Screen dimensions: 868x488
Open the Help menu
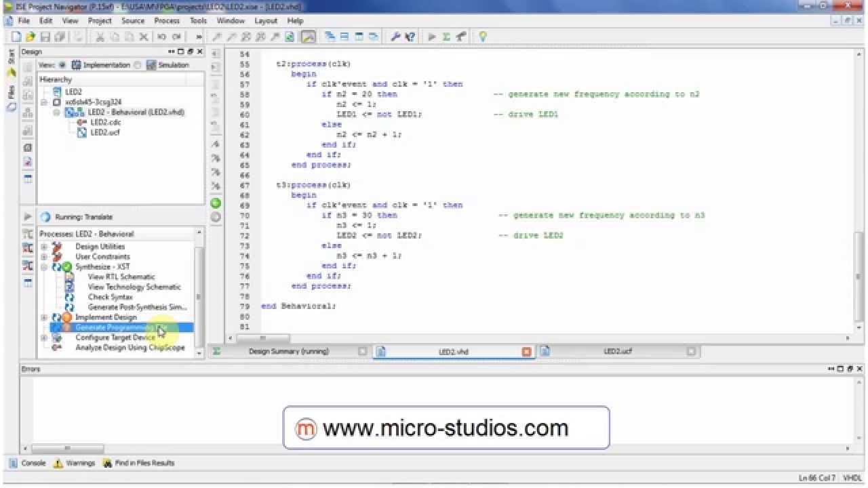(x=295, y=21)
